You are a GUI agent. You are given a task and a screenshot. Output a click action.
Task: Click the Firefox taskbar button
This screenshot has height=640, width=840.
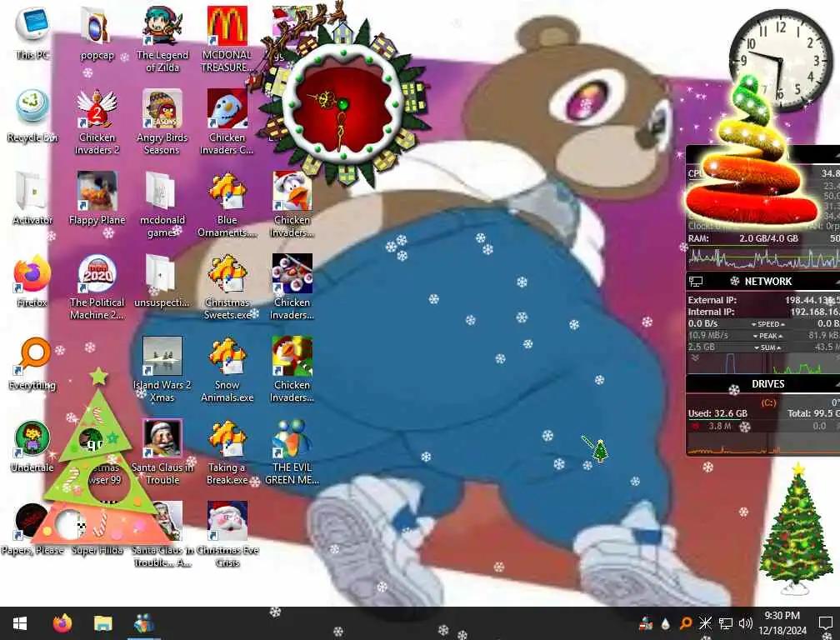62,623
